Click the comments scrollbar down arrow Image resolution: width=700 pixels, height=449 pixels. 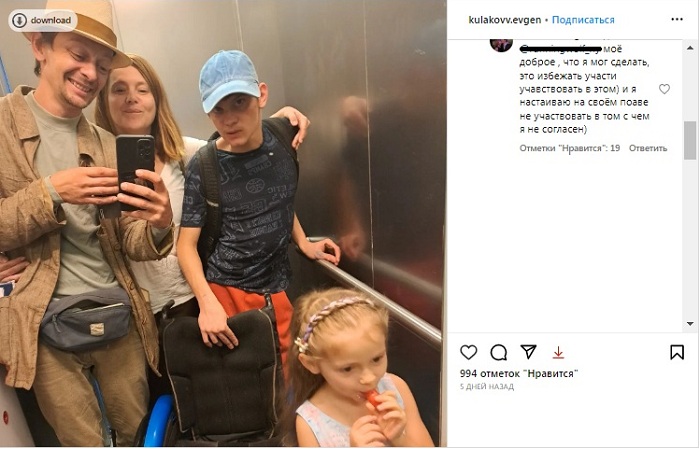point(690,324)
